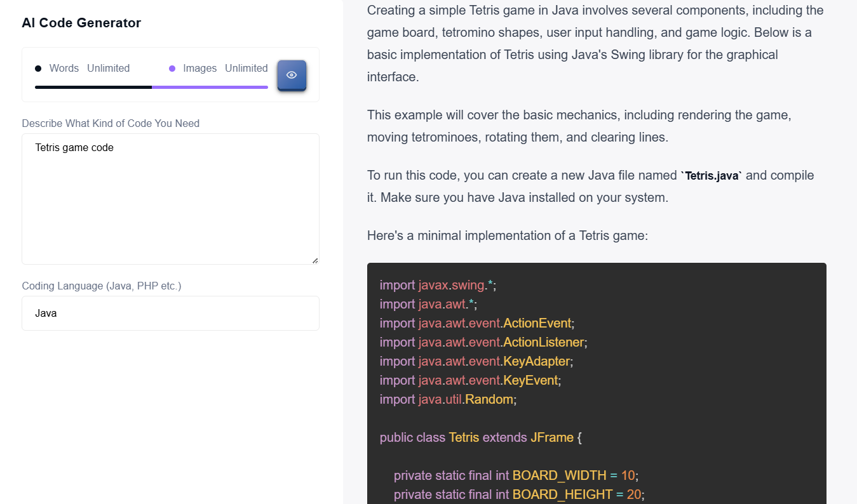Click the purple Images portion of the bar

[x=210, y=87]
